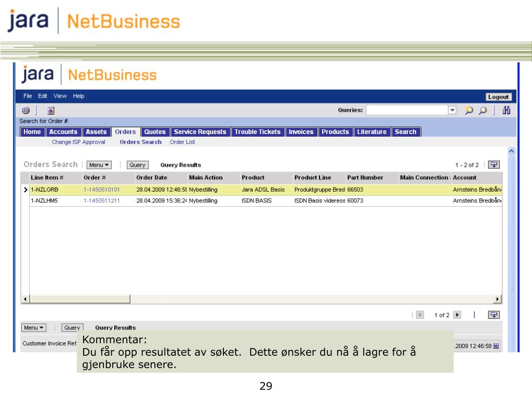Click the Order Date column header
The height and width of the screenshot is (399, 532).
coord(152,178)
